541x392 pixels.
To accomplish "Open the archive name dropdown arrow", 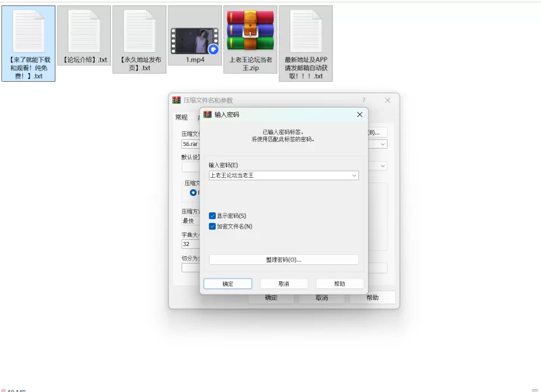I will pyautogui.click(x=383, y=144).
